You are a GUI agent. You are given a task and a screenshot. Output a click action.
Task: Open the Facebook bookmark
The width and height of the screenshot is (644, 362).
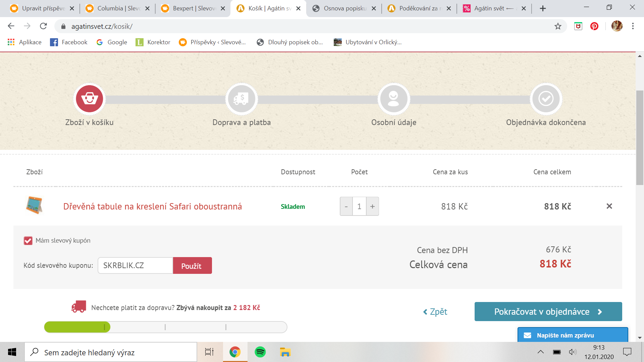tap(69, 42)
